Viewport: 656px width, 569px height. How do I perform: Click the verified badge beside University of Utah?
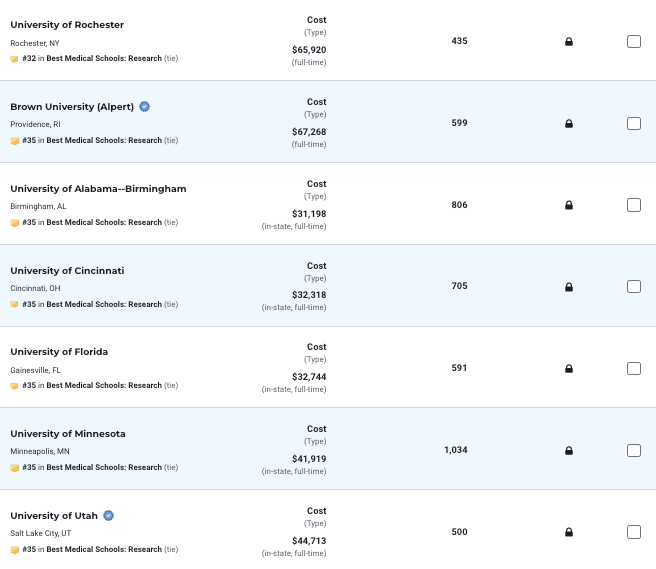pyautogui.click(x=109, y=516)
